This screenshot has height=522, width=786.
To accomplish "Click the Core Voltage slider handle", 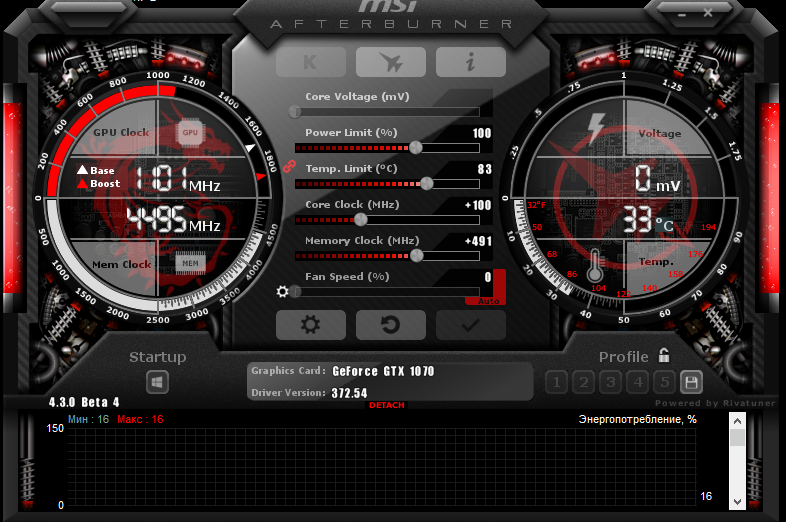I will [x=295, y=111].
